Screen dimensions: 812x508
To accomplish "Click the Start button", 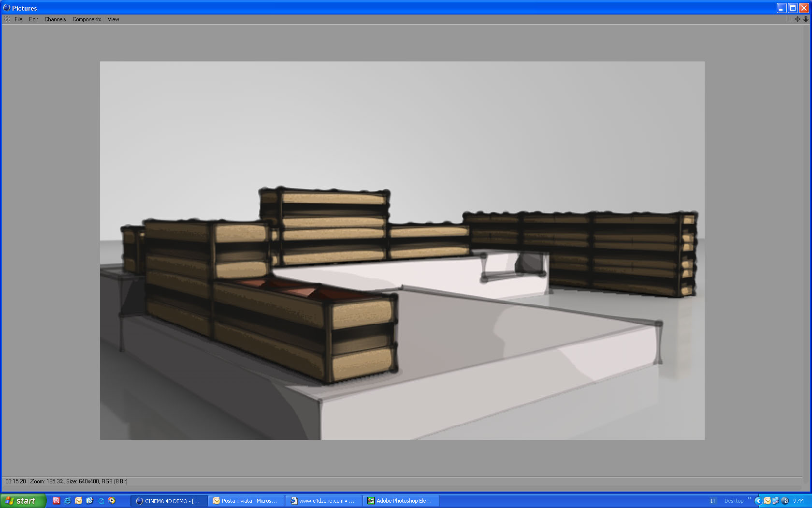I will [23, 501].
